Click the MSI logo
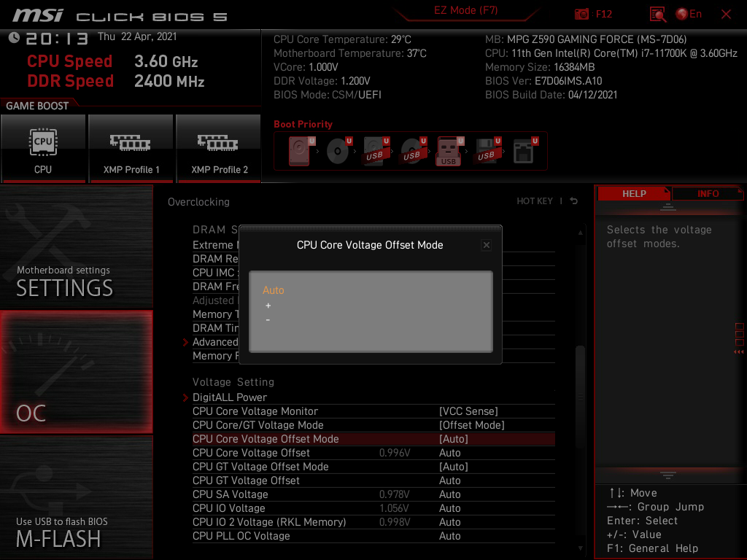 [x=38, y=15]
